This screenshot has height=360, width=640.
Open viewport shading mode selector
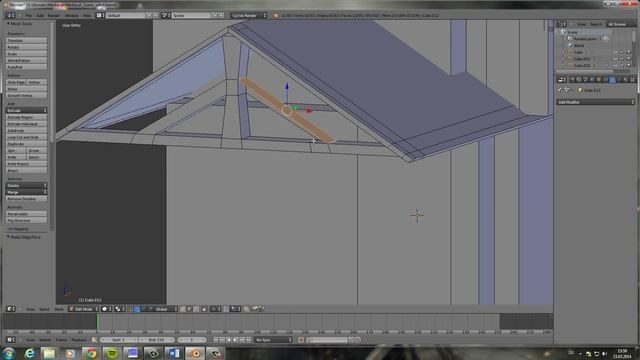coord(107,309)
